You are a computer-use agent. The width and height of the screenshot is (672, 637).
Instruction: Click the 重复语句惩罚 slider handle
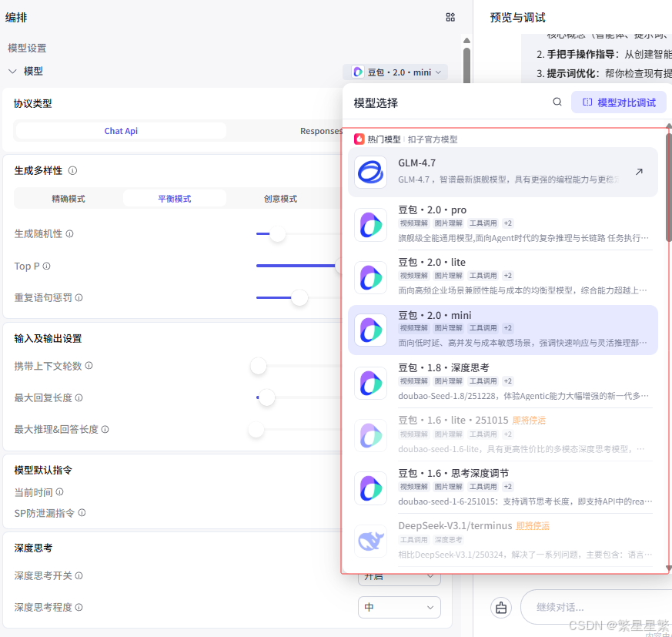(299, 297)
